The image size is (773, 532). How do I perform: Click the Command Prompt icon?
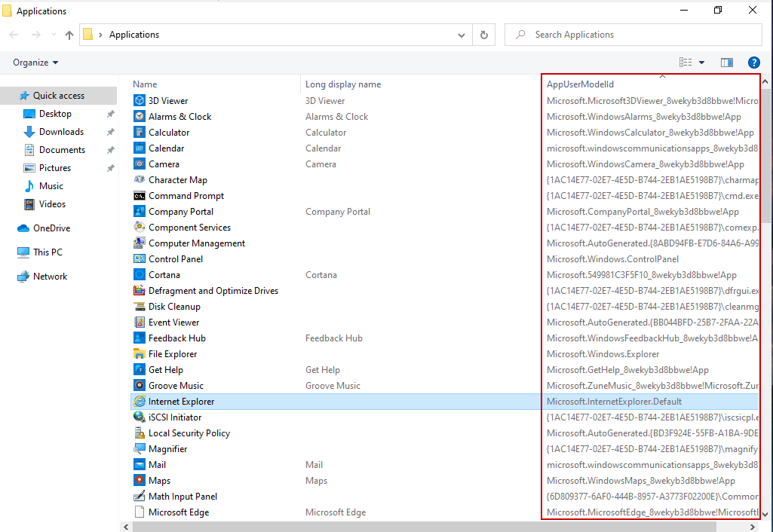(x=140, y=196)
